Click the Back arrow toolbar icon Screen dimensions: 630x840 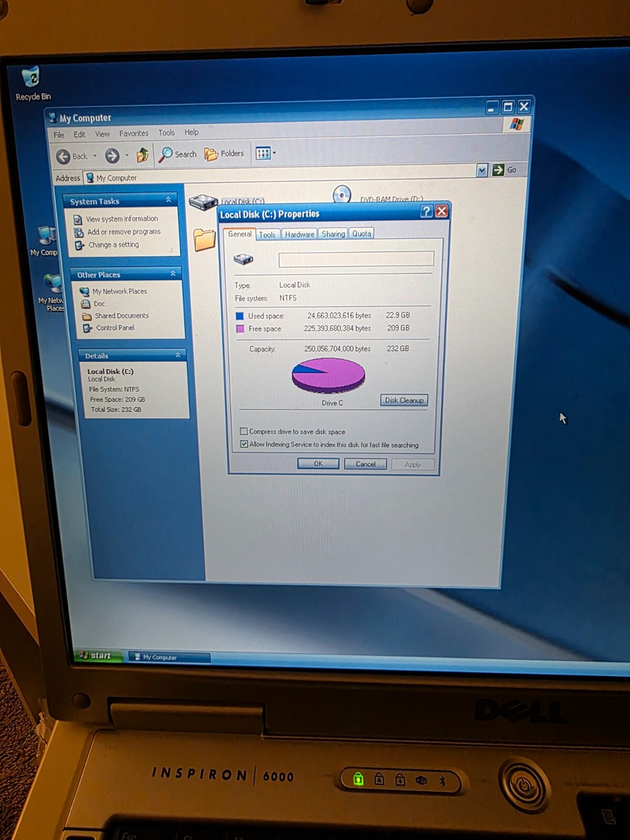pos(63,156)
